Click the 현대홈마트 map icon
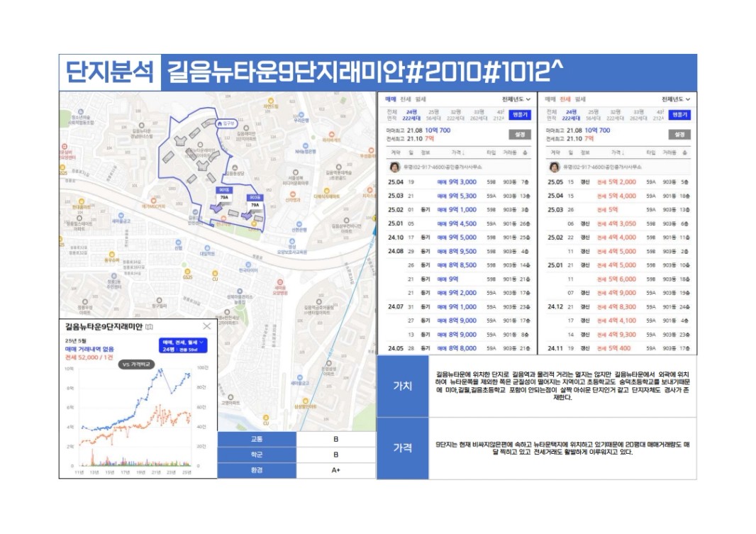The image size is (756, 534). tap(82, 201)
